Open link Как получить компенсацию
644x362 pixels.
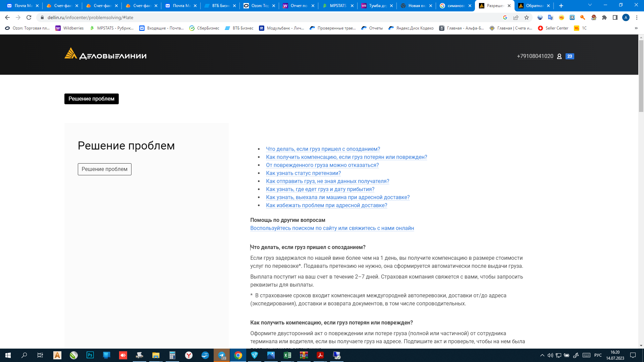(346, 157)
